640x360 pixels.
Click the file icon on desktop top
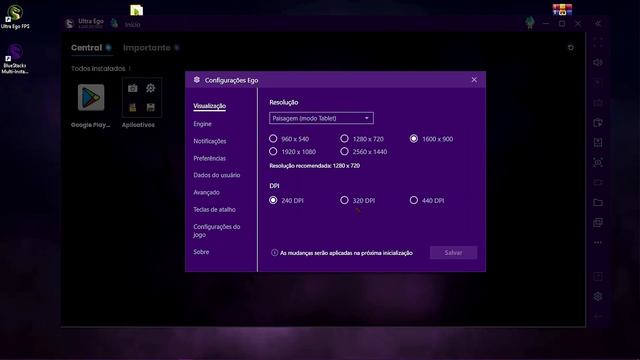136,10
